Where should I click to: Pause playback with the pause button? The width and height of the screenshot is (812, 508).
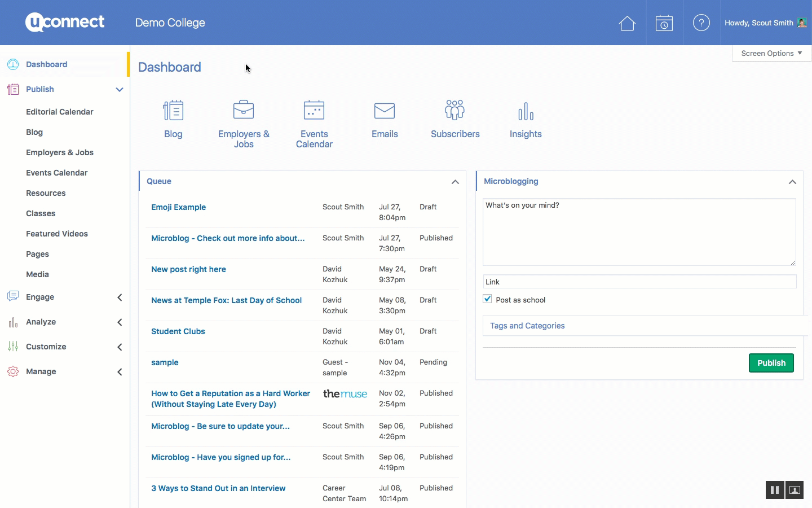click(x=775, y=490)
